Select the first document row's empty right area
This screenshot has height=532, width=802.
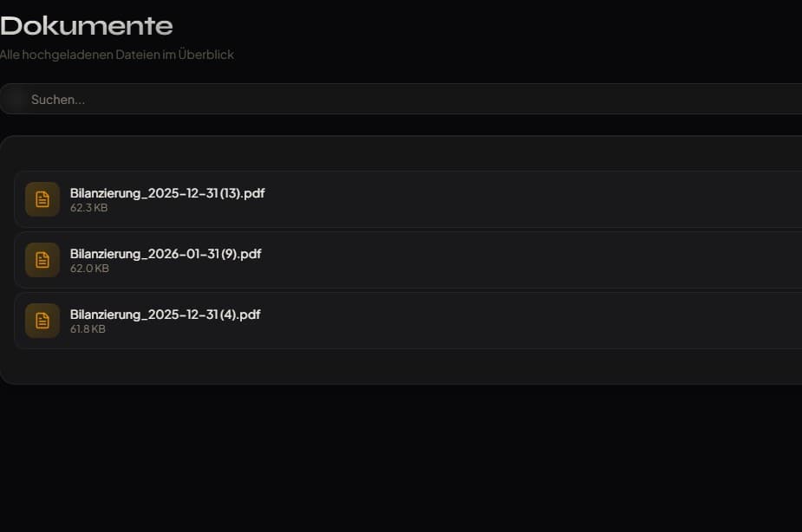564,199
